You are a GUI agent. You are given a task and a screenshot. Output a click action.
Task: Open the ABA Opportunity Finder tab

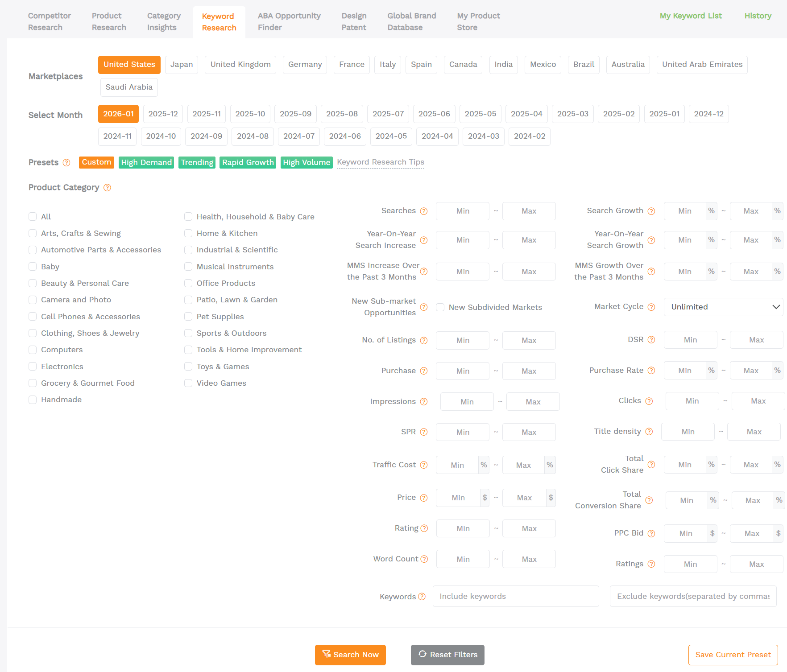pyautogui.click(x=289, y=21)
